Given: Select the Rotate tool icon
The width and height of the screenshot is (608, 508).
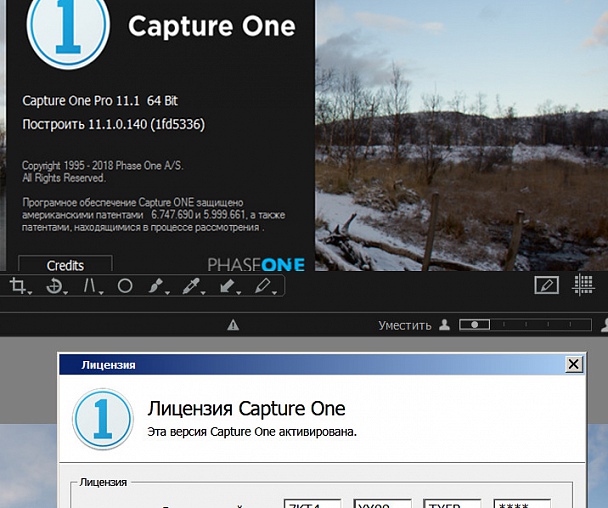Looking at the screenshot, I should (x=54, y=286).
